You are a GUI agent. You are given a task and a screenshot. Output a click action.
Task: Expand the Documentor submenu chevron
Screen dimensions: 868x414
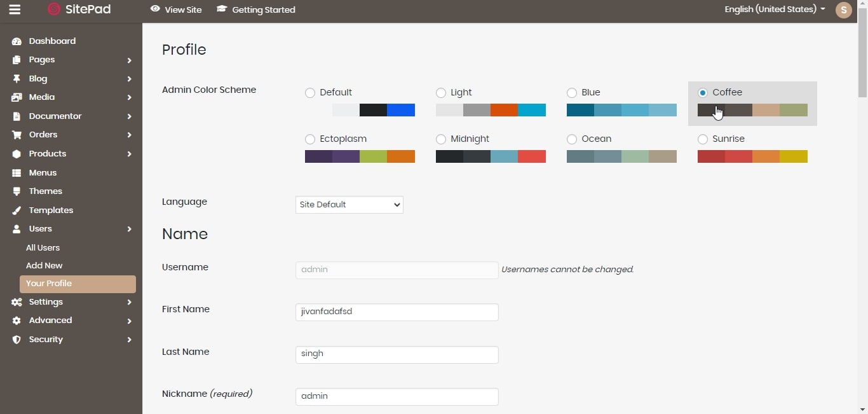pos(129,116)
